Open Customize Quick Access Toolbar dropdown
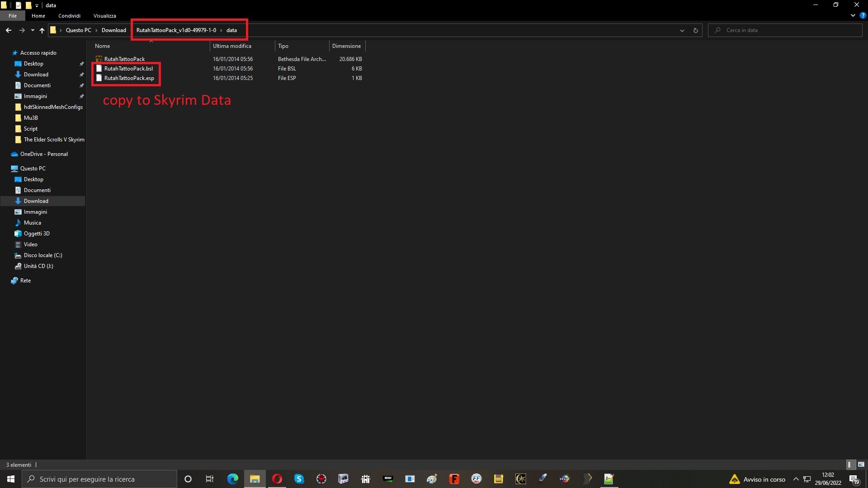The width and height of the screenshot is (868, 488). (37, 5)
